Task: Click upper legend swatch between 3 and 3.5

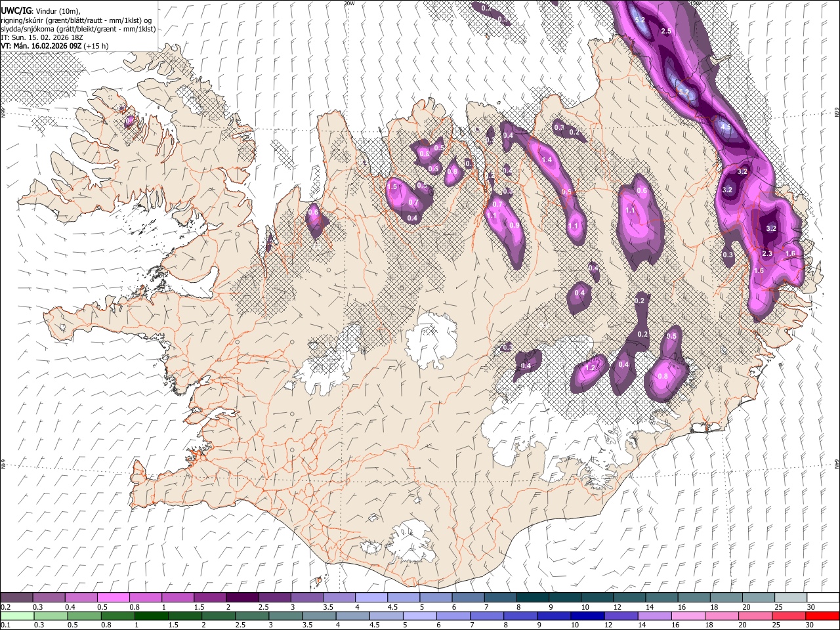Action: click(306, 598)
